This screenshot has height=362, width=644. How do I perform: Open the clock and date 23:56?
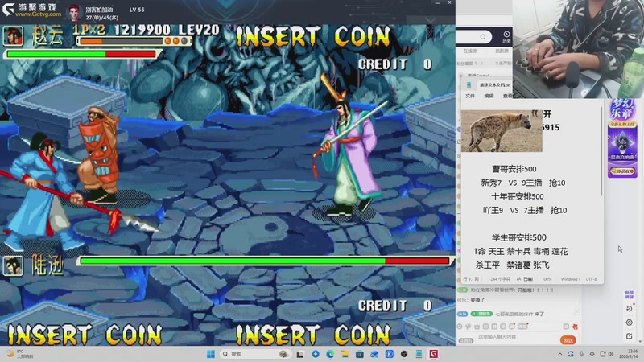[x=629, y=354]
